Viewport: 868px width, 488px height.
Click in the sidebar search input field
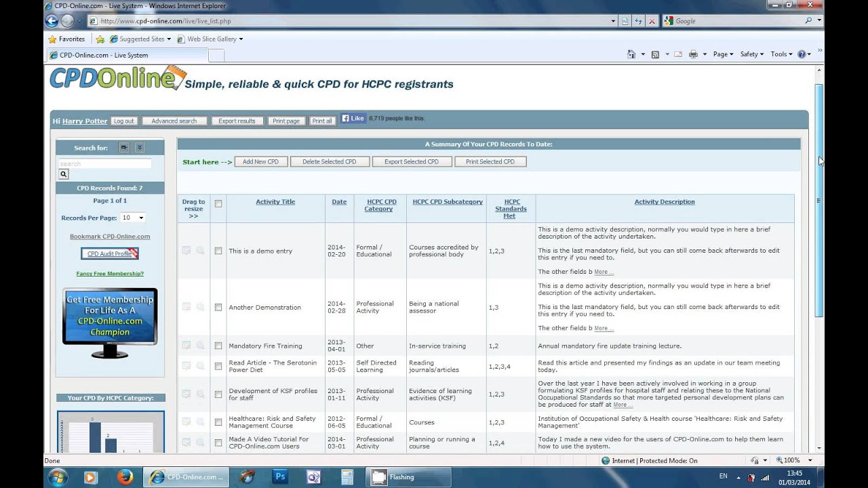105,163
